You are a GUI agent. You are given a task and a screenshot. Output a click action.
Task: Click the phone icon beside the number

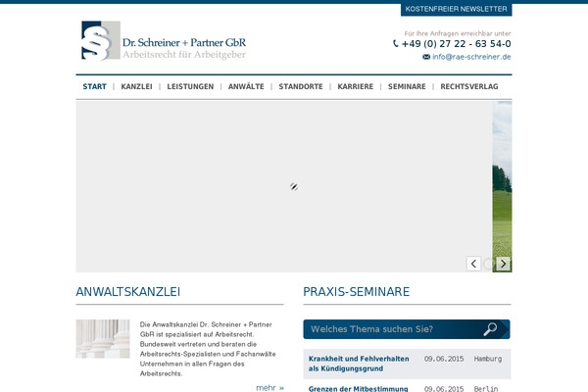(x=396, y=43)
